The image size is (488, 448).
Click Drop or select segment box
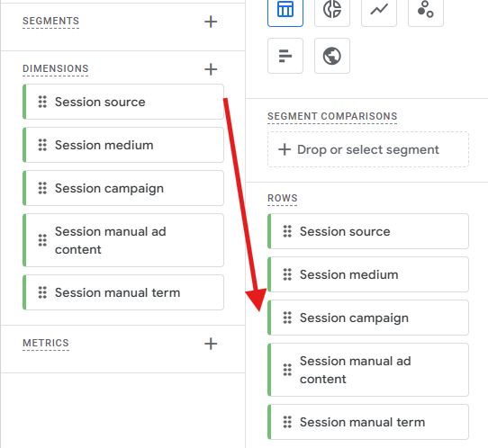tap(368, 149)
